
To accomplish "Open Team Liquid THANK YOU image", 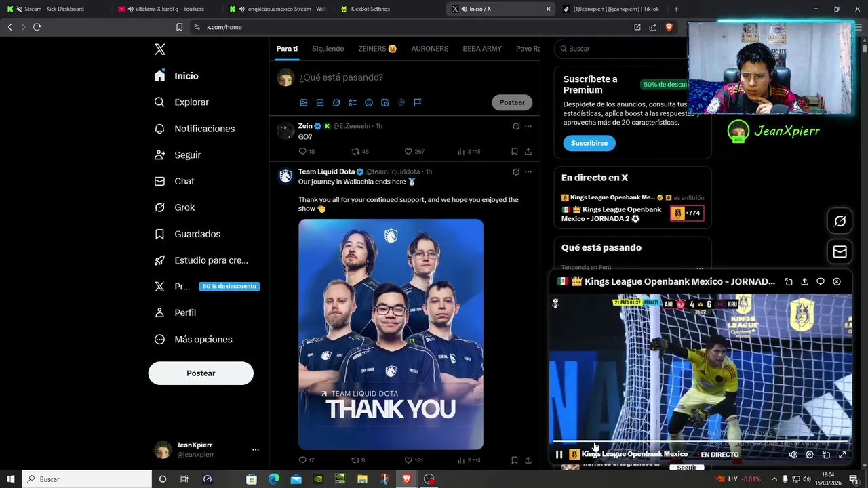I will (391, 334).
